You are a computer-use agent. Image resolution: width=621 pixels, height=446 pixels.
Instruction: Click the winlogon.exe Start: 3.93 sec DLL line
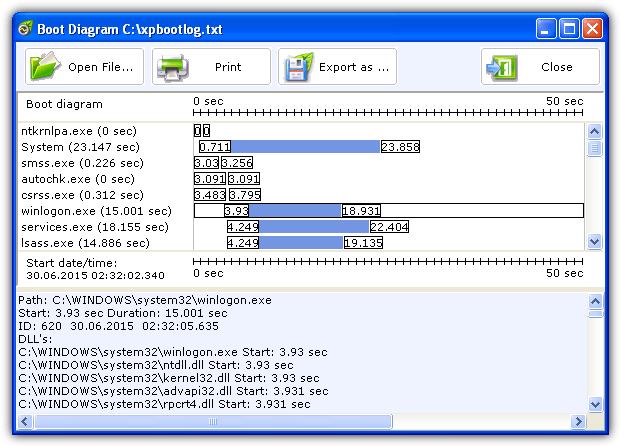(x=173, y=352)
